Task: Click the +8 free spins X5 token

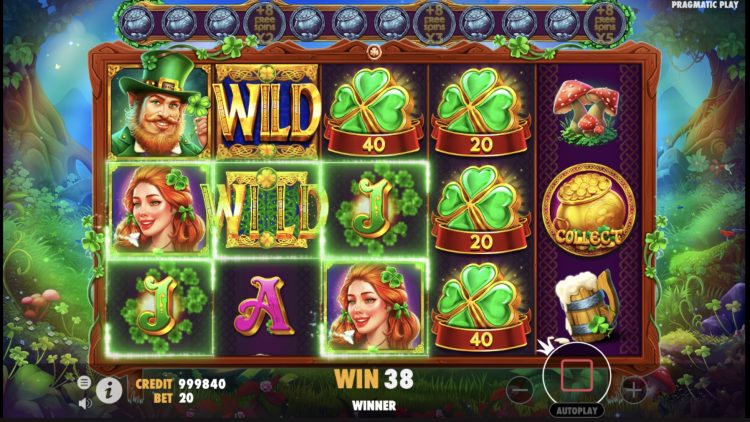Action: (605, 23)
